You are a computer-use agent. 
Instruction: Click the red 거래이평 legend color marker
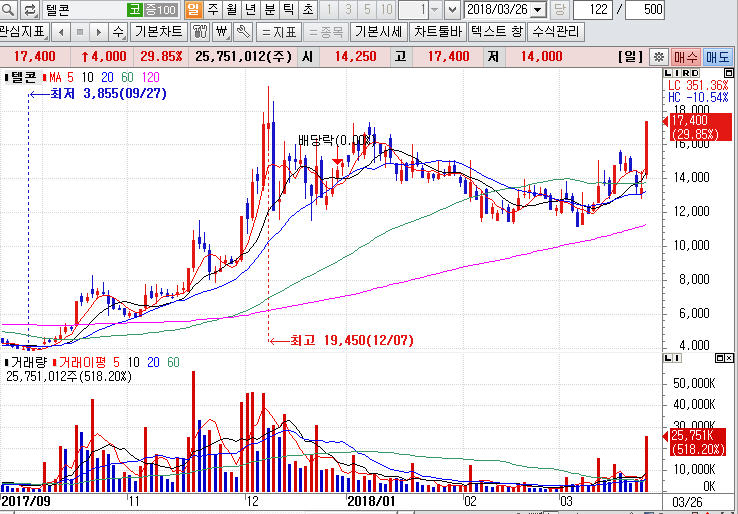click(x=54, y=361)
